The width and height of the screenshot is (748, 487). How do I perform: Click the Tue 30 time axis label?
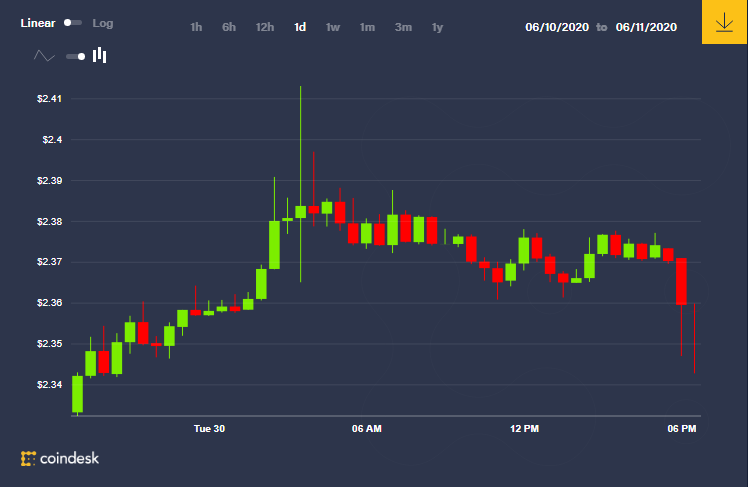pos(209,429)
